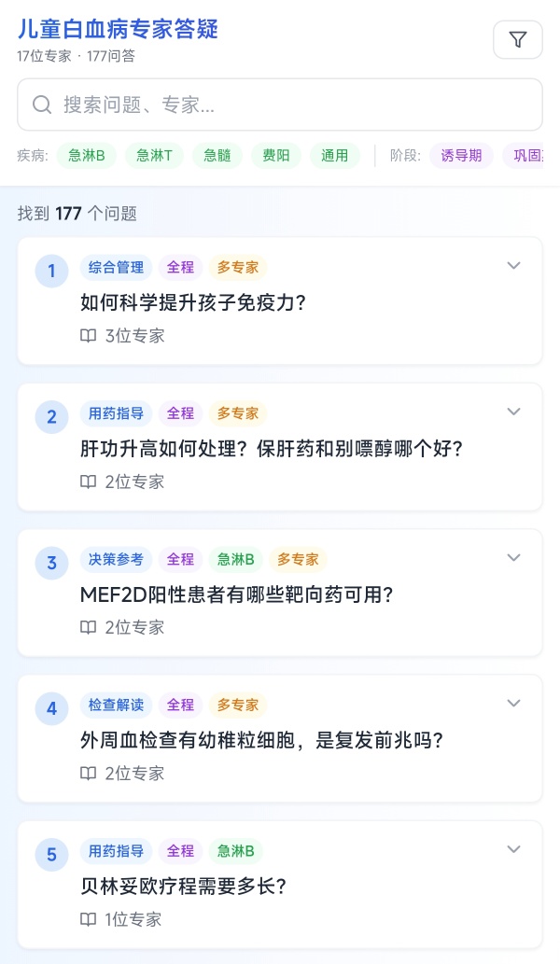Enable the 诱导期 stage filter
560x964 pixels.
462,156
